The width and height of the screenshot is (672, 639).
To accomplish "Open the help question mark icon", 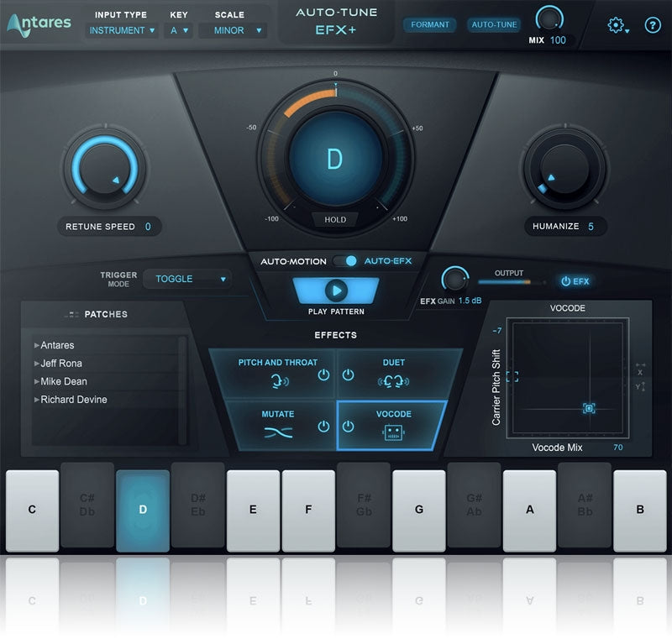I will 653,25.
